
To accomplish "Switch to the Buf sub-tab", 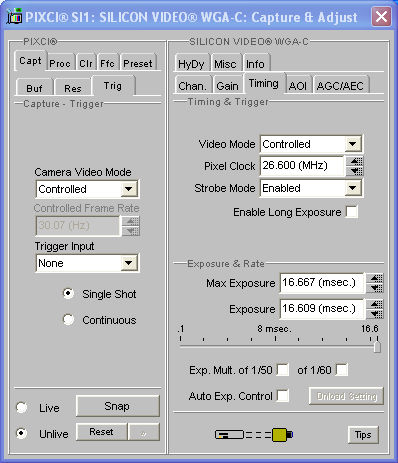I will pyautogui.click(x=34, y=88).
